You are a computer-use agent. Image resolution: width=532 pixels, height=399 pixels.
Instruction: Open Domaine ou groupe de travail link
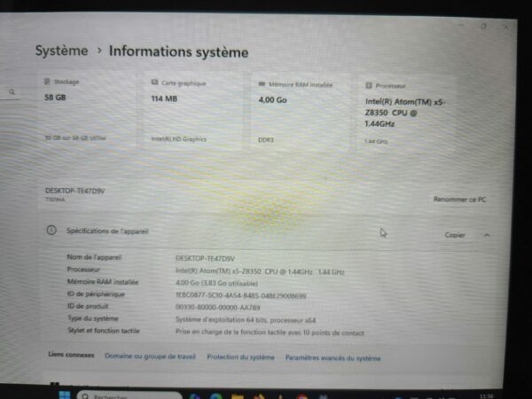pyautogui.click(x=151, y=356)
